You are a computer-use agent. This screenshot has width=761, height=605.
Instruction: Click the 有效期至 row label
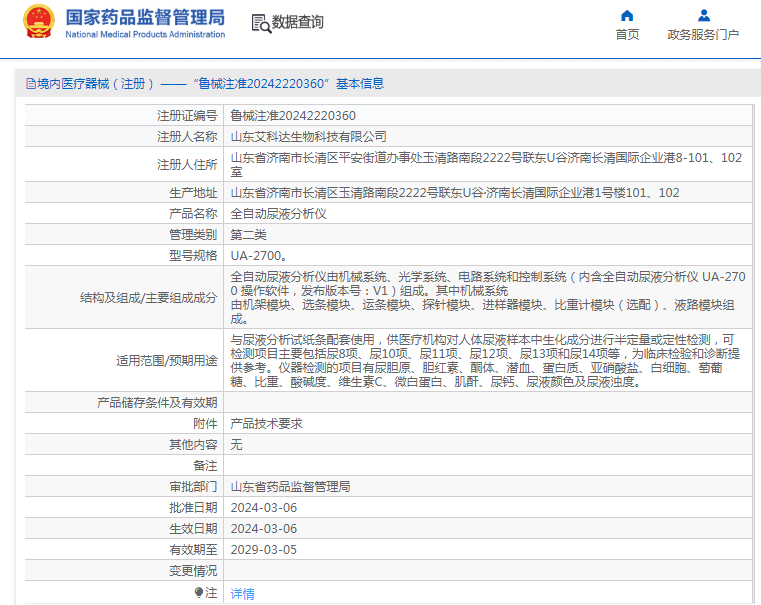pyautogui.click(x=193, y=550)
